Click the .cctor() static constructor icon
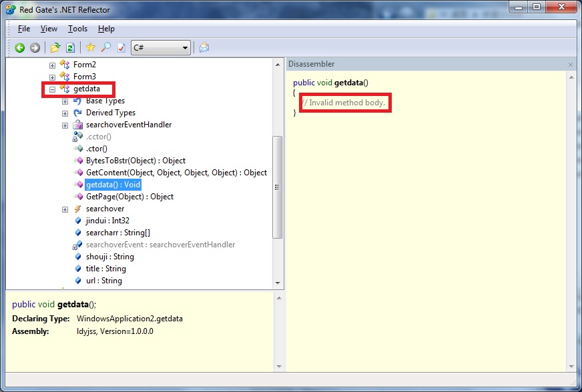Screen dimensions: 582x392 pos(77,137)
